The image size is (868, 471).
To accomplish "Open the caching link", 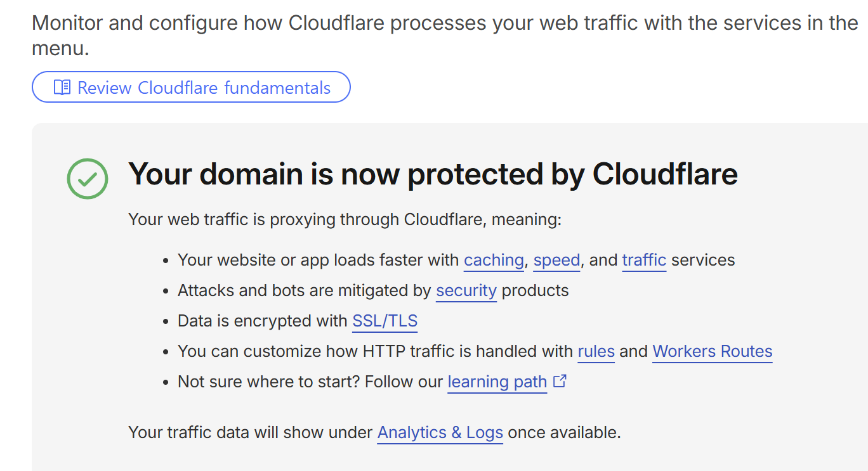I will click(494, 260).
